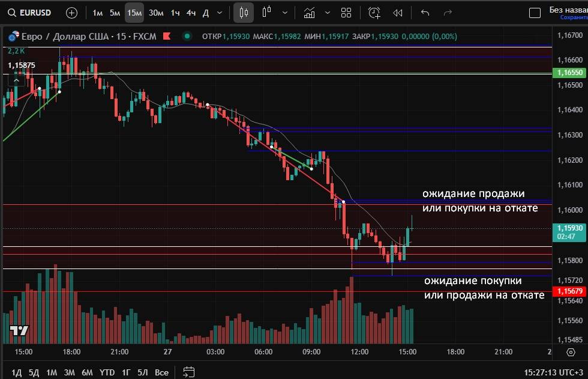Click the red 1,15679 price label
588x379 pixels.
[x=569, y=291]
